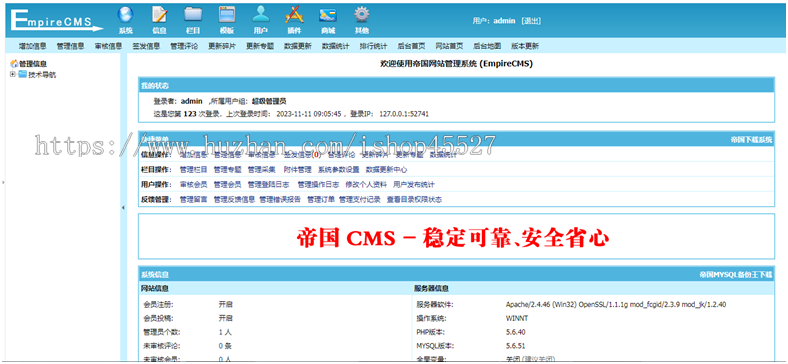This screenshot has width=788, height=364.
Task: Open 管理会员 in the 用户操作 row
Action: [x=228, y=185]
